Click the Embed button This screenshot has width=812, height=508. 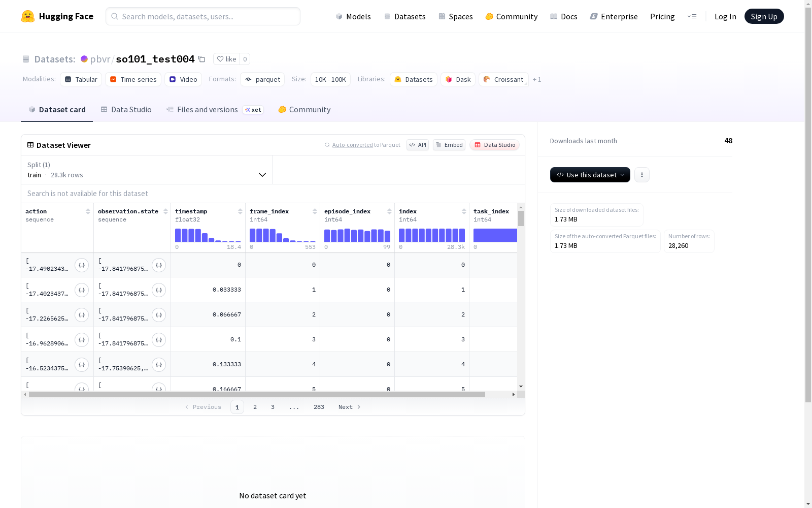[449, 145]
